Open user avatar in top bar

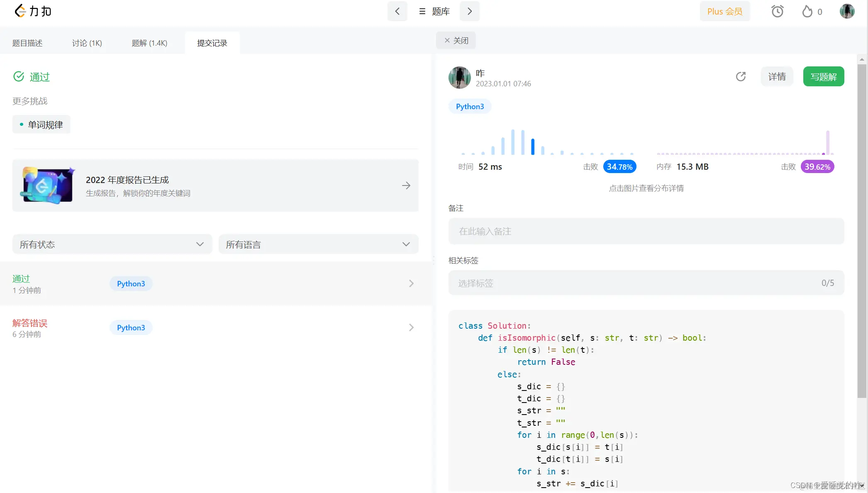846,11
